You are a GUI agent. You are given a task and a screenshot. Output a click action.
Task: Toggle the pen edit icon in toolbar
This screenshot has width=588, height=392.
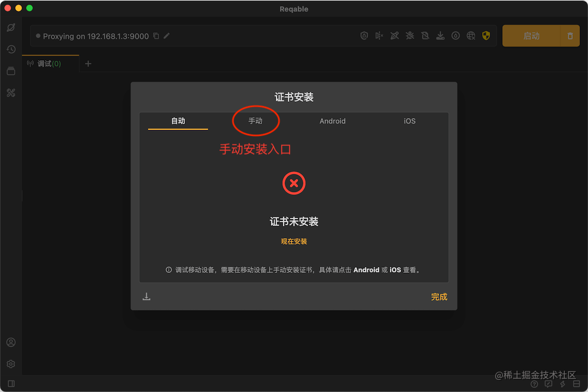click(x=394, y=35)
